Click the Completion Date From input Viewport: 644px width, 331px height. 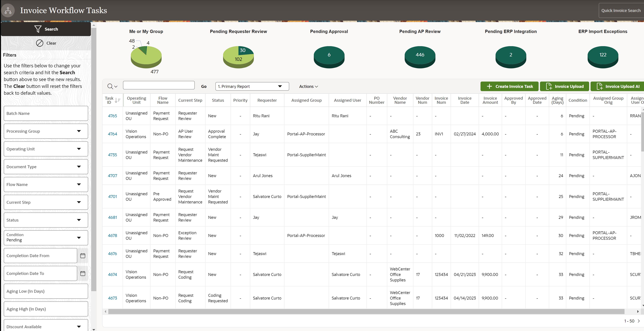click(x=40, y=256)
